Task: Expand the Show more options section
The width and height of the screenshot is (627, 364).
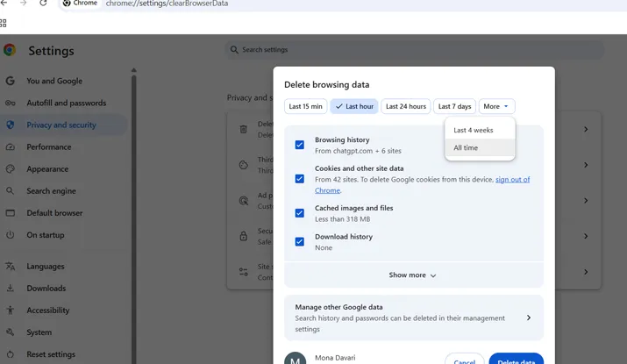Action: coord(413,275)
